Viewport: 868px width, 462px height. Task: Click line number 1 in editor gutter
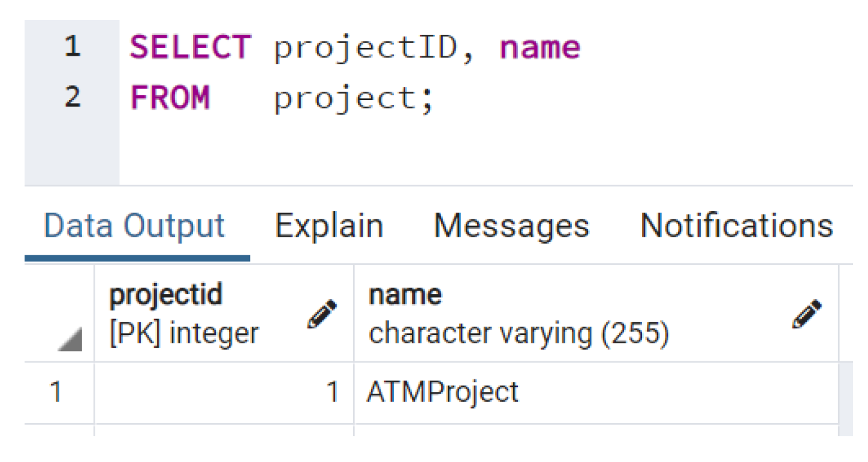72,47
